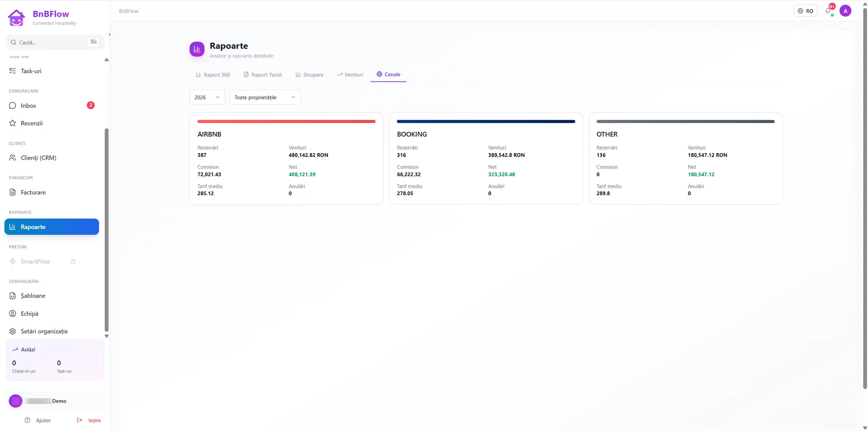The height and width of the screenshot is (431, 868).
Task: Click the Ajutor help link
Action: coord(38,420)
